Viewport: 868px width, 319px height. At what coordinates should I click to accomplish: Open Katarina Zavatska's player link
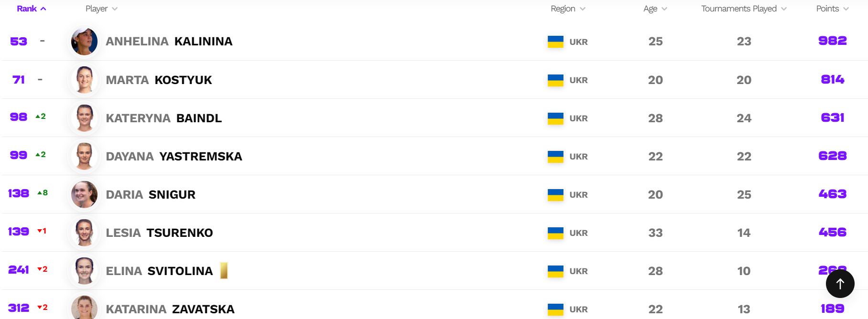(170, 309)
